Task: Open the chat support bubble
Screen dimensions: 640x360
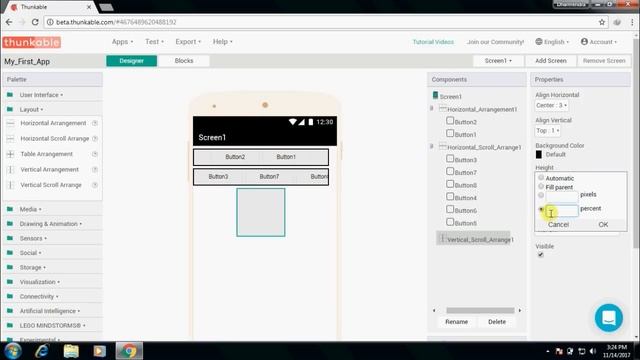Action: [609, 318]
